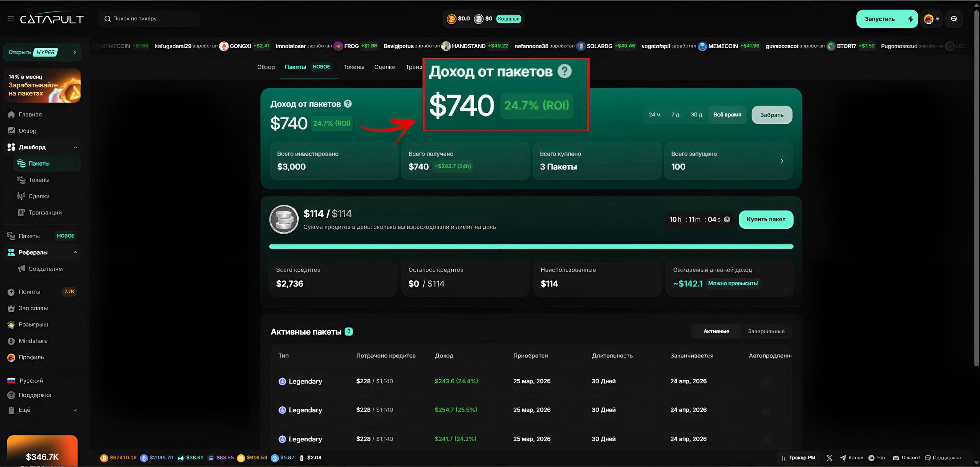Open the profile avatar dropdown in header

pos(931,19)
